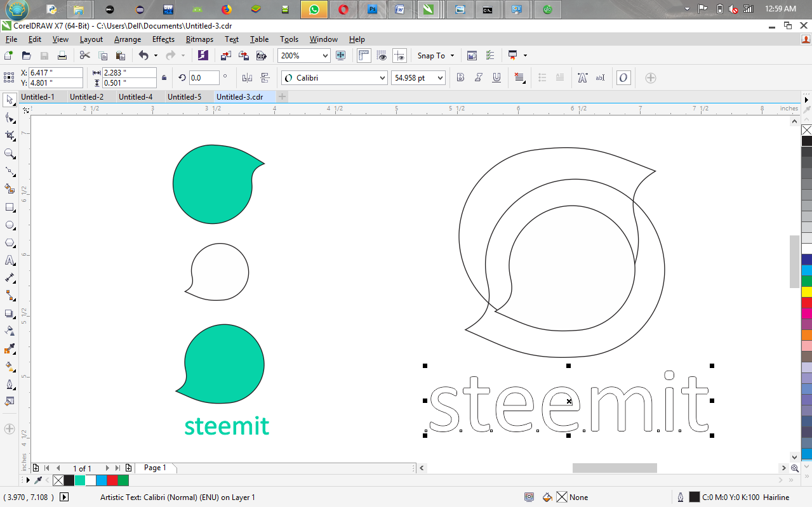
Task: Select the Polygon tool
Action: click(x=10, y=243)
